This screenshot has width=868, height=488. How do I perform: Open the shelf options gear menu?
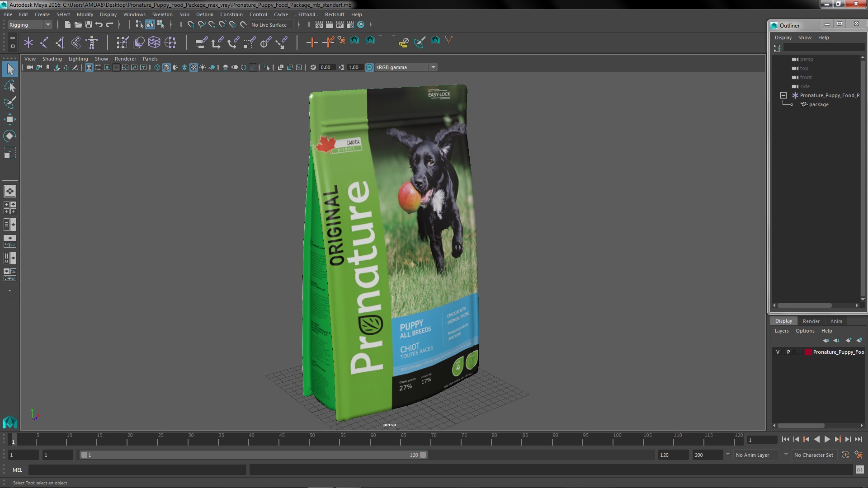12,46
